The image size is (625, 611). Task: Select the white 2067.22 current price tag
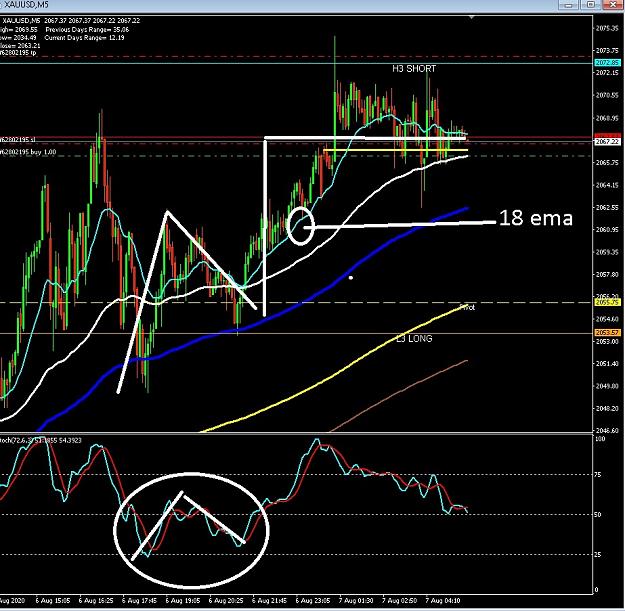tap(607, 141)
